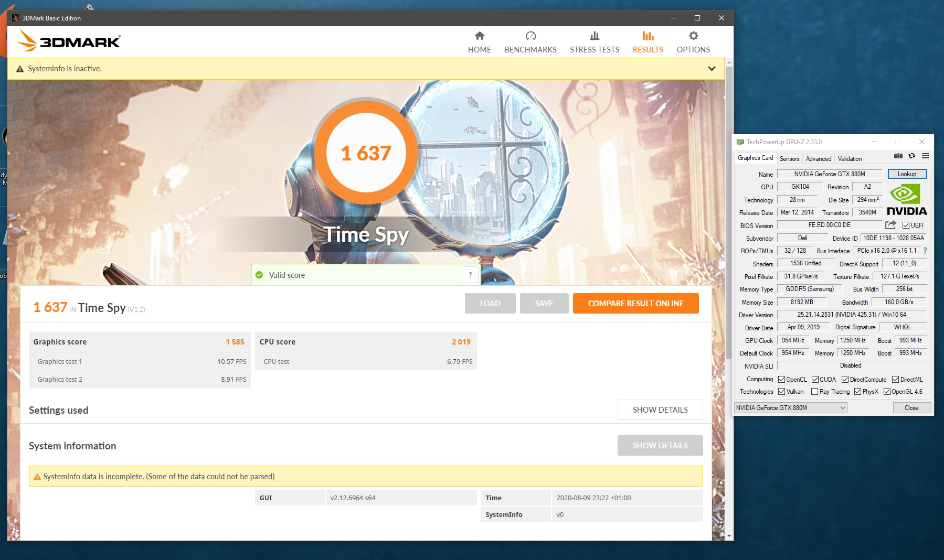The height and width of the screenshot is (560, 944).
Task: Click the Memory Size value 8192 MB
Action: coord(801,302)
